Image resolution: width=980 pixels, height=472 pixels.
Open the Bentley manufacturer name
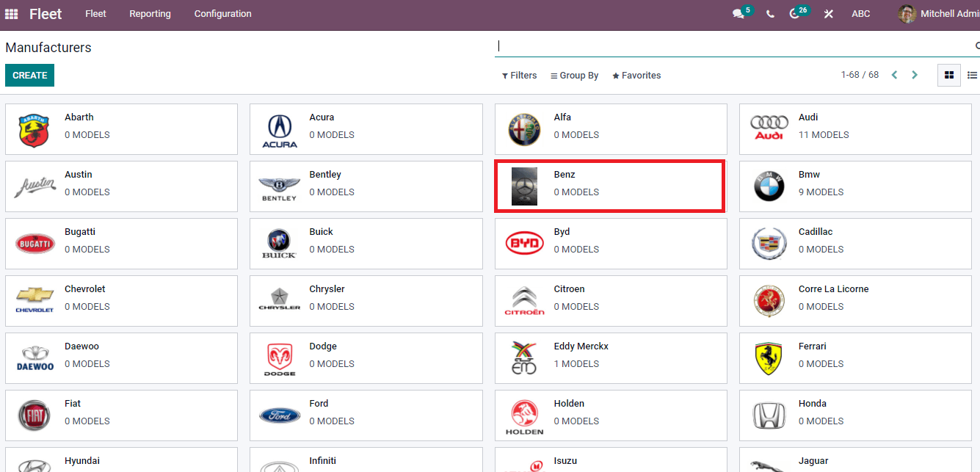(325, 175)
